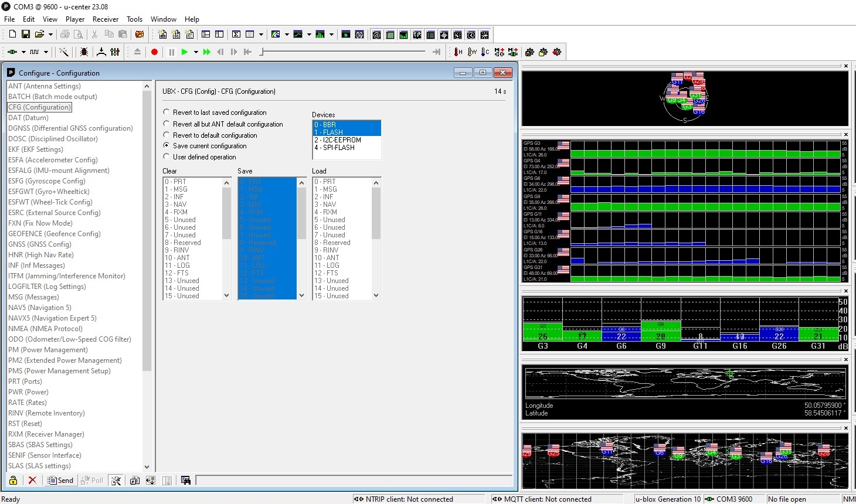The height and width of the screenshot is (504, 856).
Task: Select Revert to last saved configuration
Action: click(167, 112)
